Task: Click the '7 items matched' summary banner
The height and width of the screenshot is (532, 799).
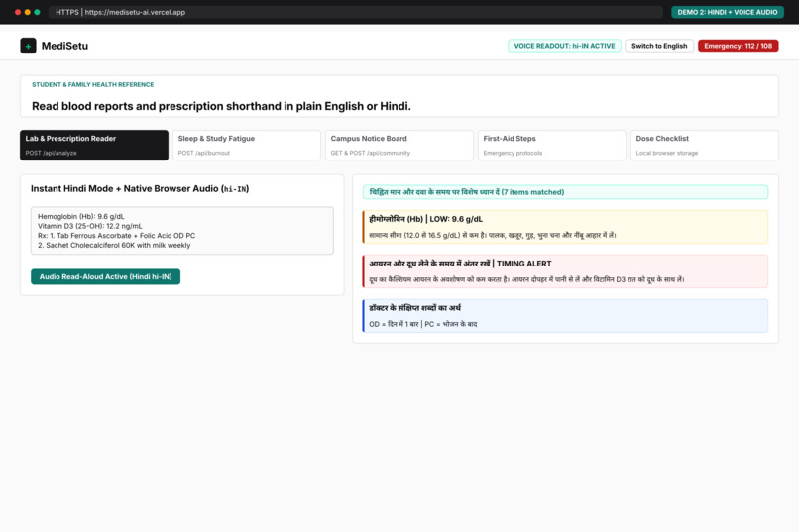Action: tap(565, 192)
